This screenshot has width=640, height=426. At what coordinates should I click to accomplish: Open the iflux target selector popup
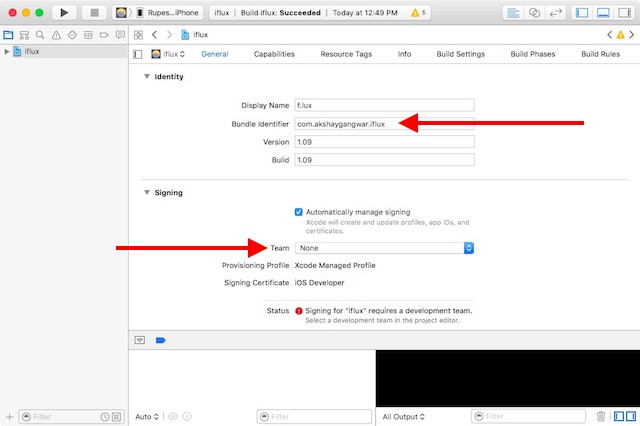pos(168,54)
